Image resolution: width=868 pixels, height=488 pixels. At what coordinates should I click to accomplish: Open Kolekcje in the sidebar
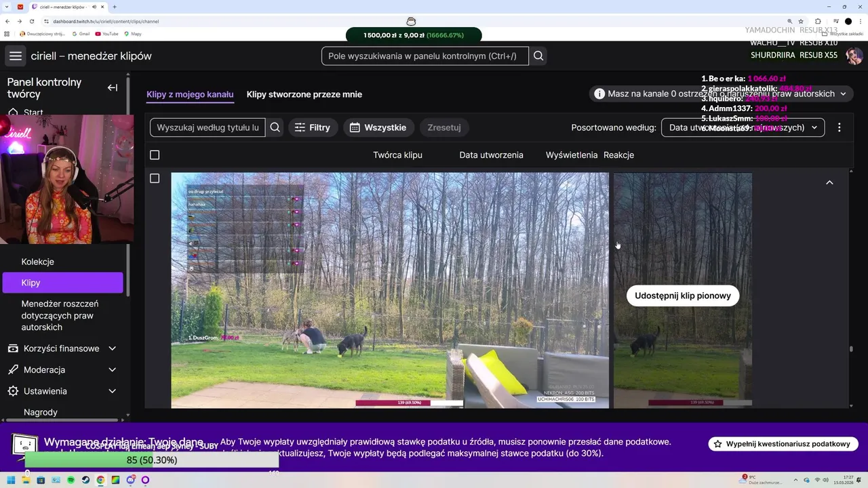tap(37, 262)
